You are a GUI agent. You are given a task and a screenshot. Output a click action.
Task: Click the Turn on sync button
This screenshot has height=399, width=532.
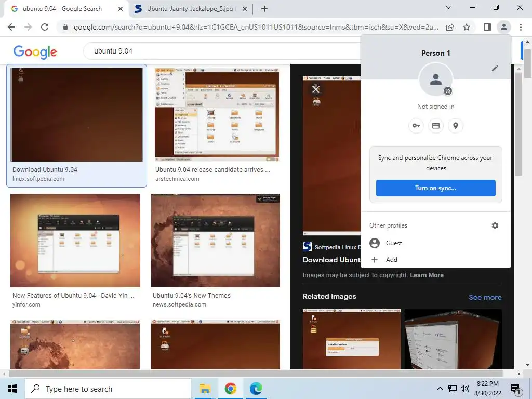(x=436, y=188)
